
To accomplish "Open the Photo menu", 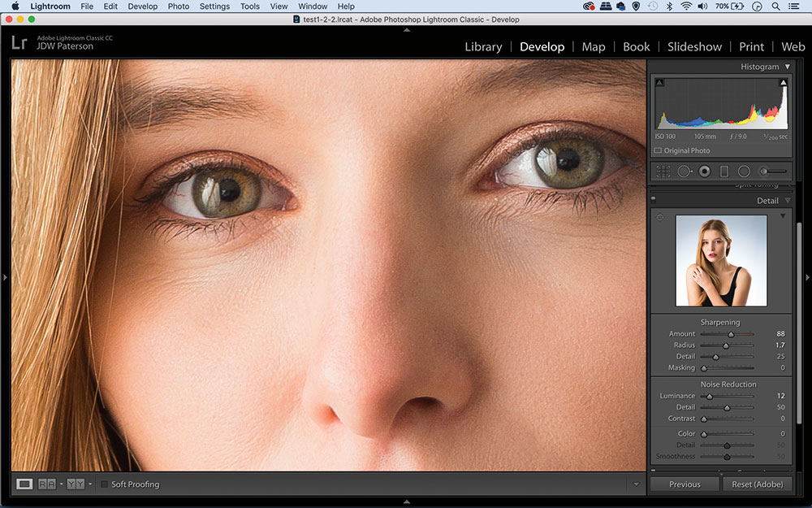I will click(178, 7).
